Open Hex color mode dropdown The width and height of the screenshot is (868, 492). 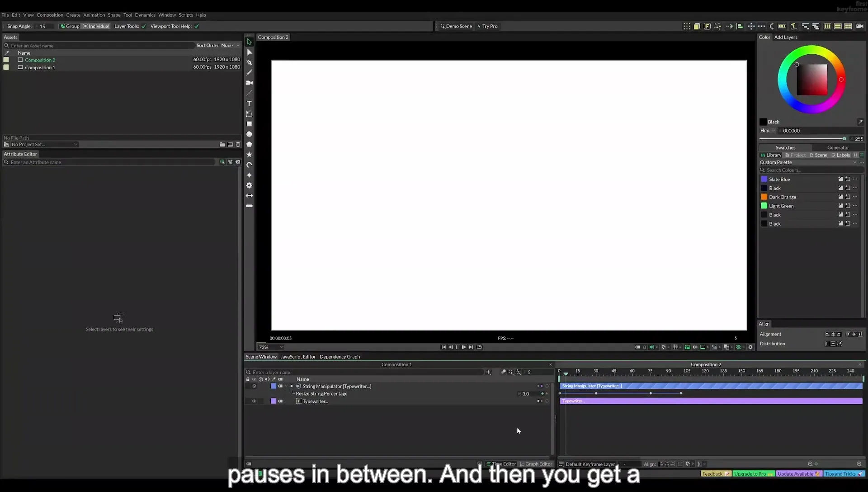click(x=767, y=131)
